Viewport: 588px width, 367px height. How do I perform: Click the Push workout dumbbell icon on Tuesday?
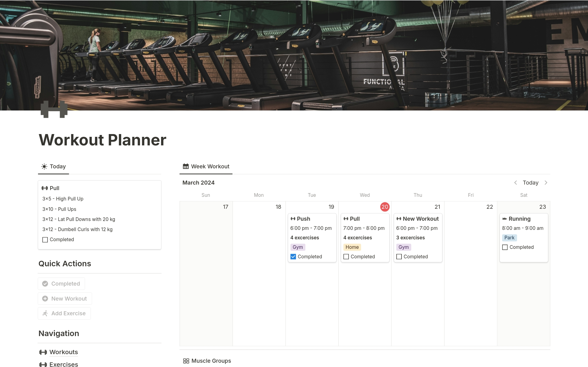[293, 219]
